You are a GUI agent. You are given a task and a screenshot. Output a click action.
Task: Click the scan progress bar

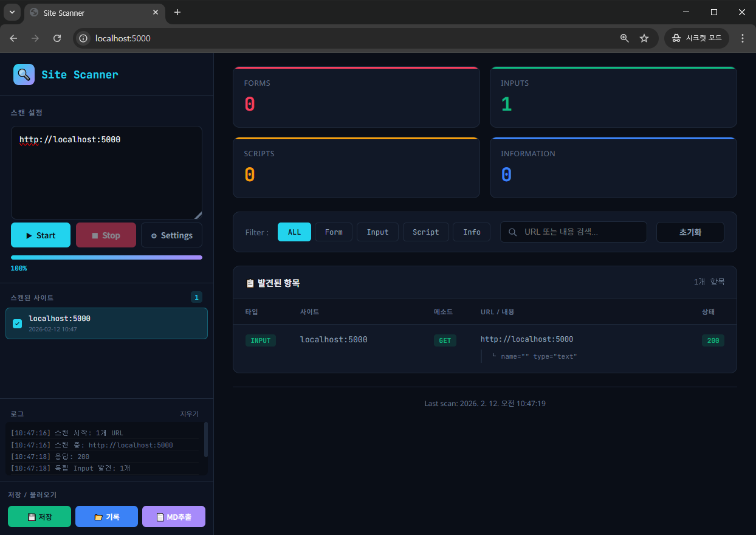[x=106, y=257]
